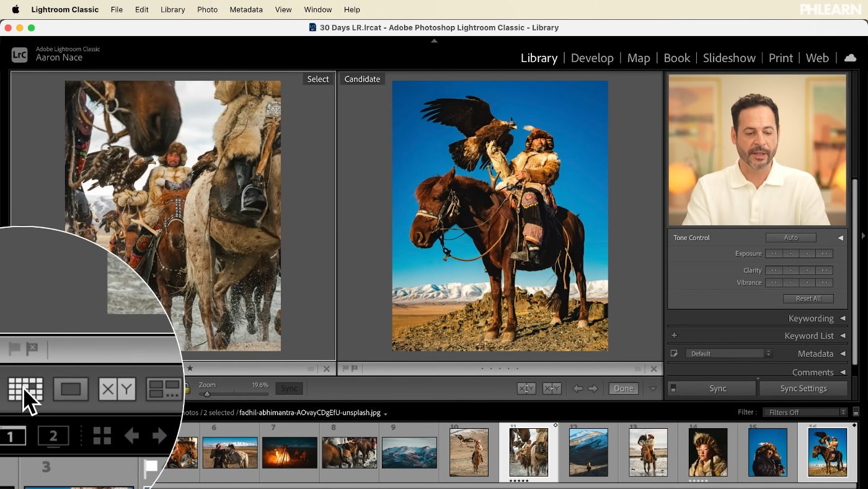
Task: Increase Clarity by large step
Action: (824, 271)
